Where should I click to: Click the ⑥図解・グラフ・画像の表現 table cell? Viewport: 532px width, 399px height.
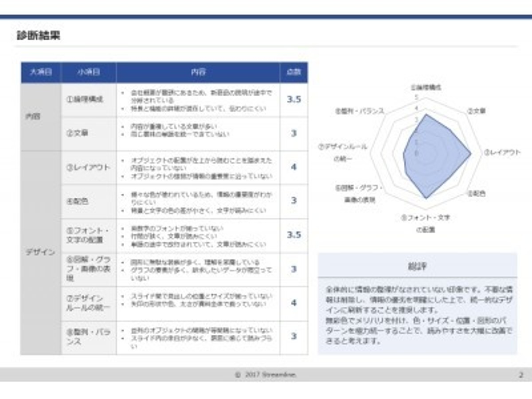point(89,269)
